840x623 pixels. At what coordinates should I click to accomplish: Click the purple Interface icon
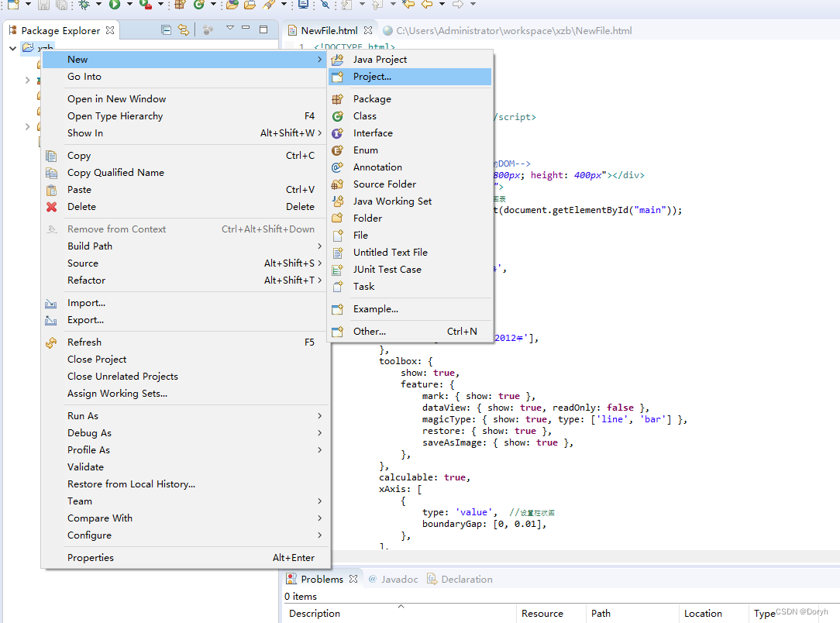(x=338, y=133)
